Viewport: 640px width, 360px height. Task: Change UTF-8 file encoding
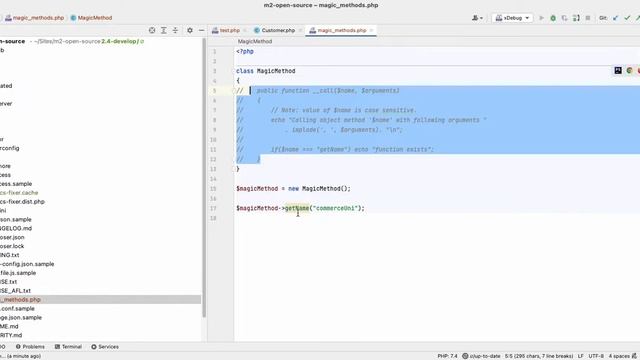coord(596,356)
